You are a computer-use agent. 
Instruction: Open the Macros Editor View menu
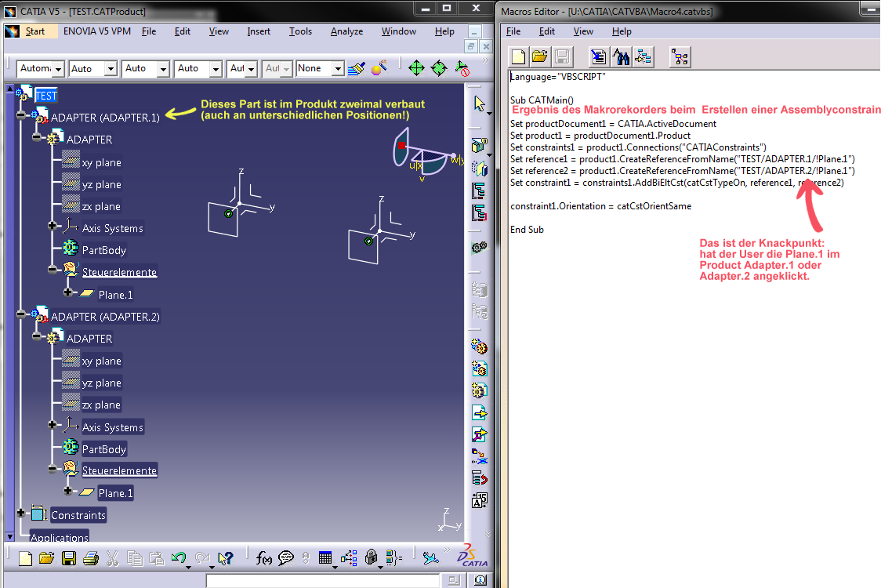tap(583, 31)
